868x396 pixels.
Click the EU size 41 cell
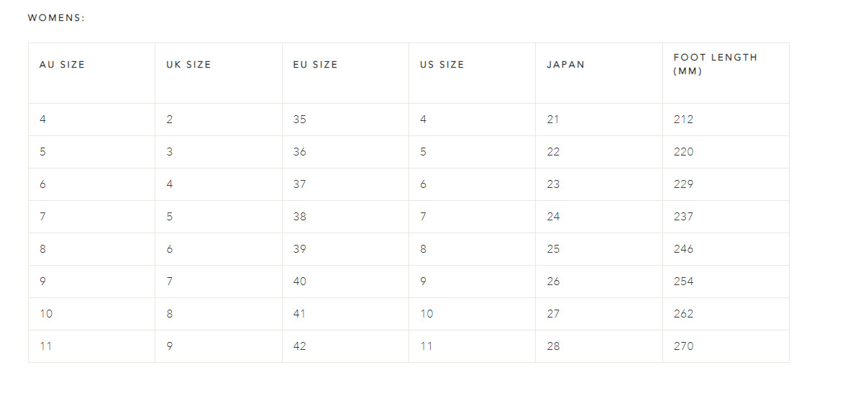click(345, 314)
